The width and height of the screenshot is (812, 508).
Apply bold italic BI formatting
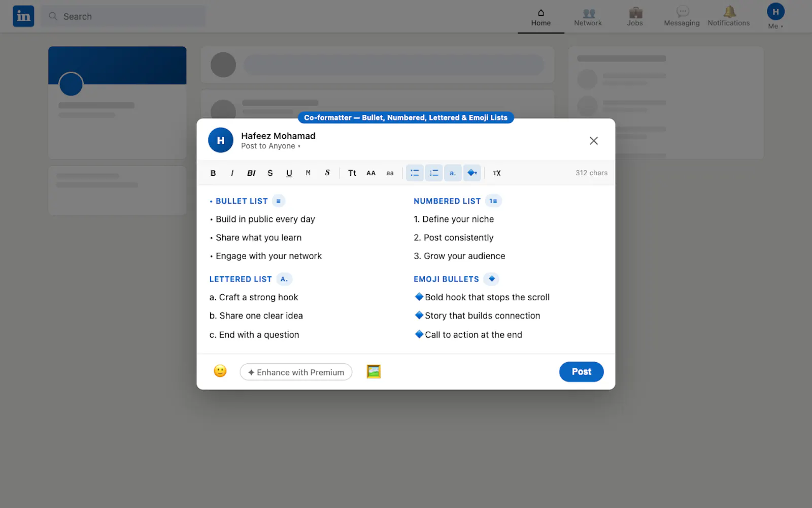tap(251, 173)
